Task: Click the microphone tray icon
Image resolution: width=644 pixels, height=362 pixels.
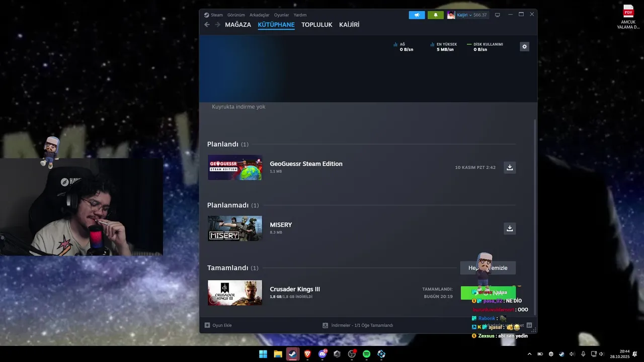Action: click(x=583, y=354)
